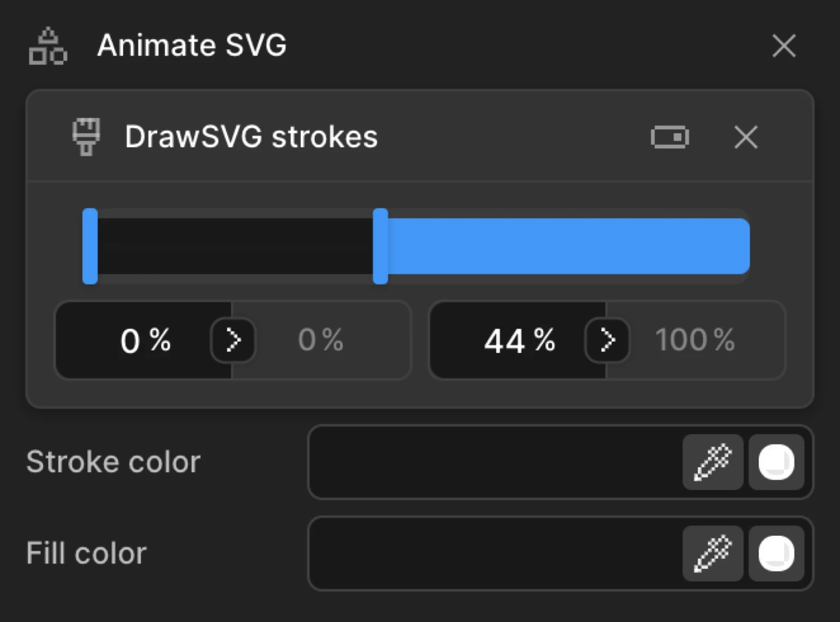Click the blue filled portion of the slider
840x622 pixels.
(x=566, y=245)
